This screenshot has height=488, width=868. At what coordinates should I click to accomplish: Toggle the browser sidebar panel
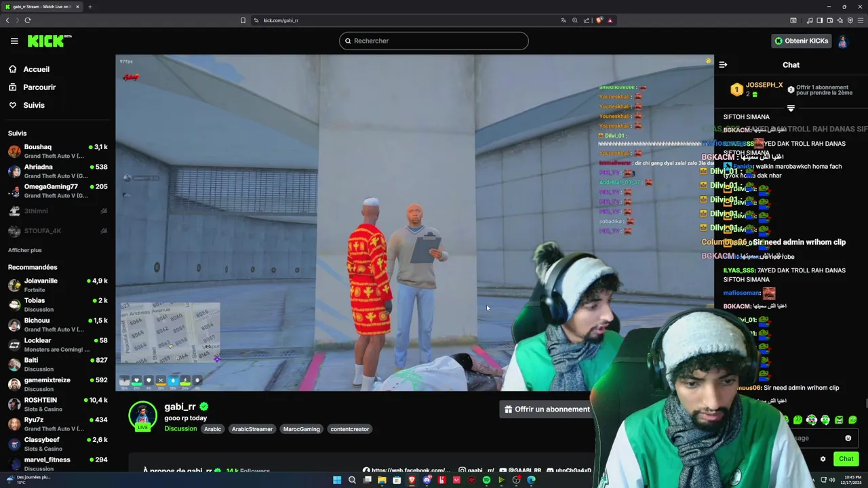tap(819, 20)
